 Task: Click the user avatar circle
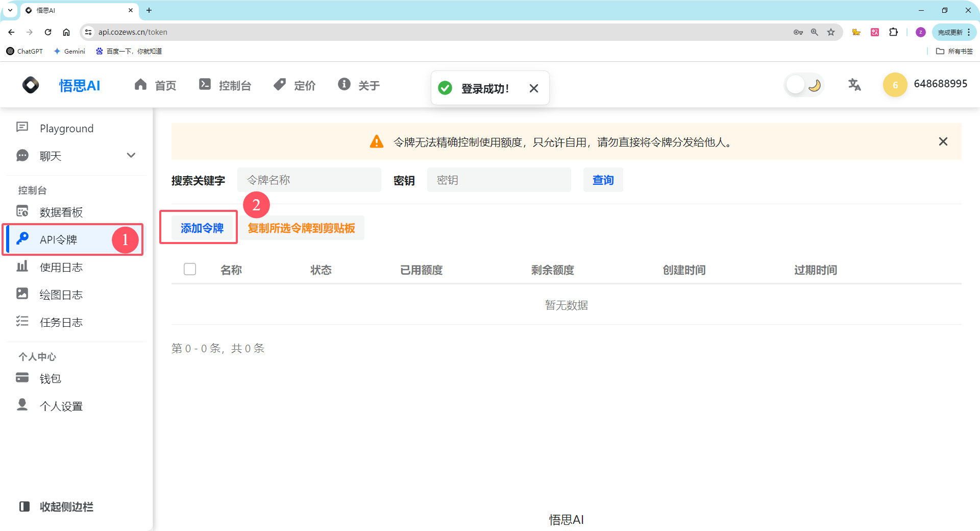tap(895, 85)
